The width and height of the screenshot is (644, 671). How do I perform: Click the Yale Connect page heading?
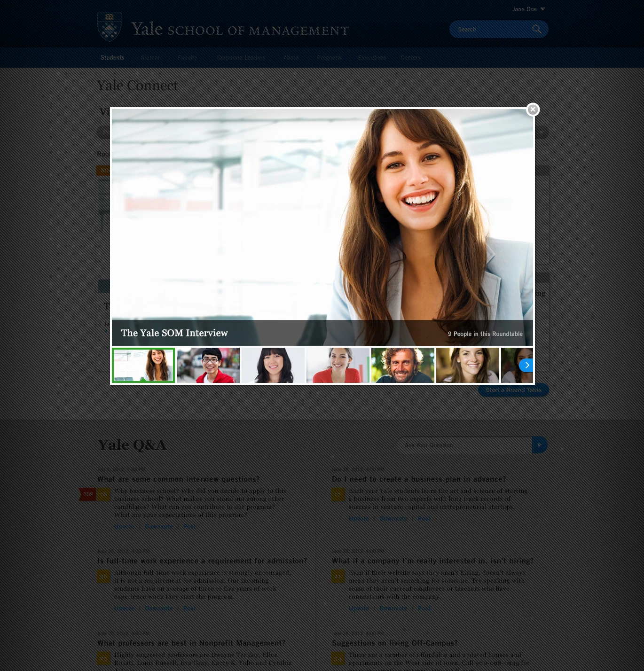pyautogui.click(x=137, y=86)
